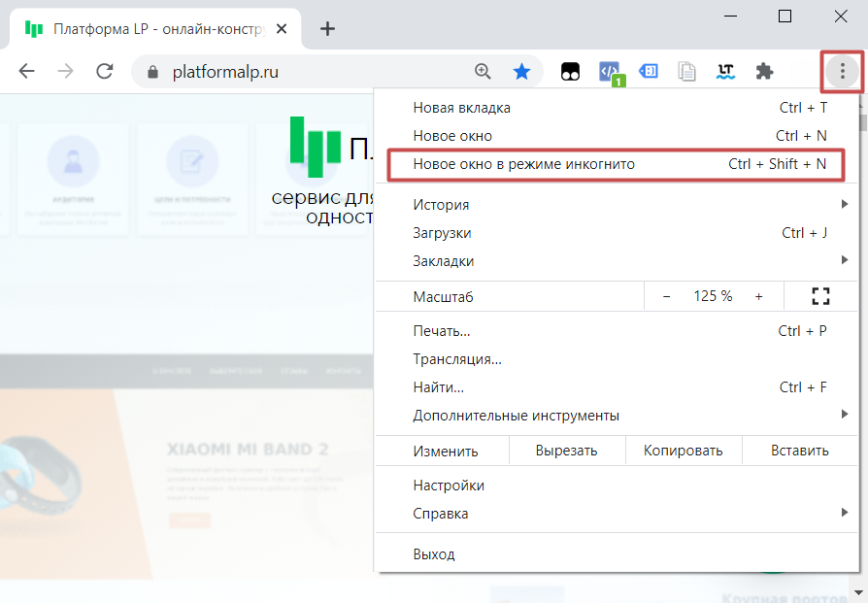The width and height of the screenshot is (868, 603).
Task: Click the blue bookmark star icon
Action: (x=521, y=71)
